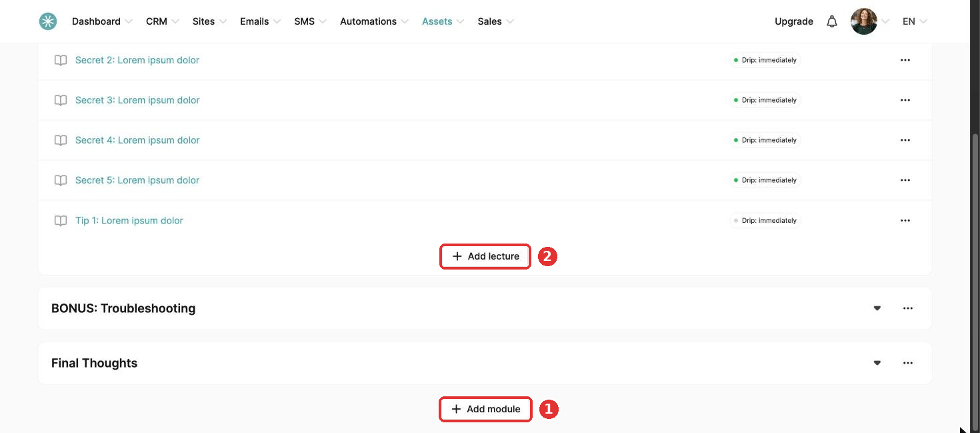This screenshot has width=980, height=433.
Task: Click the book icon beside Secret 5 lecture
Action: (61, 180)
